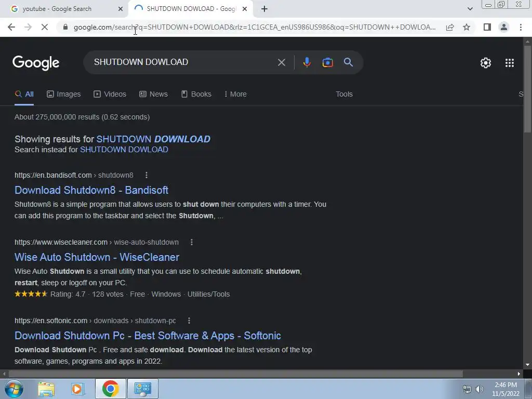Share this page from the address bar
This screenshot has width=532, height=399.
pyautogui.click(x=450, y=27)
